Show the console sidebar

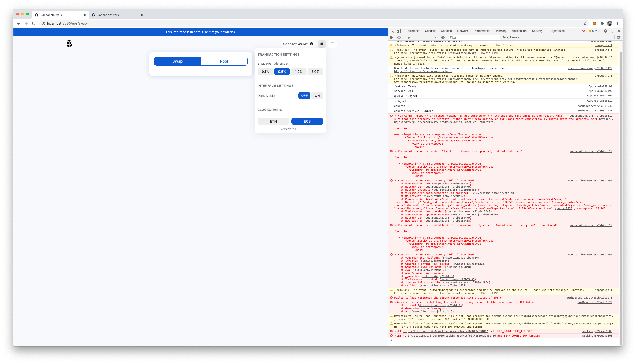[392, 38]
